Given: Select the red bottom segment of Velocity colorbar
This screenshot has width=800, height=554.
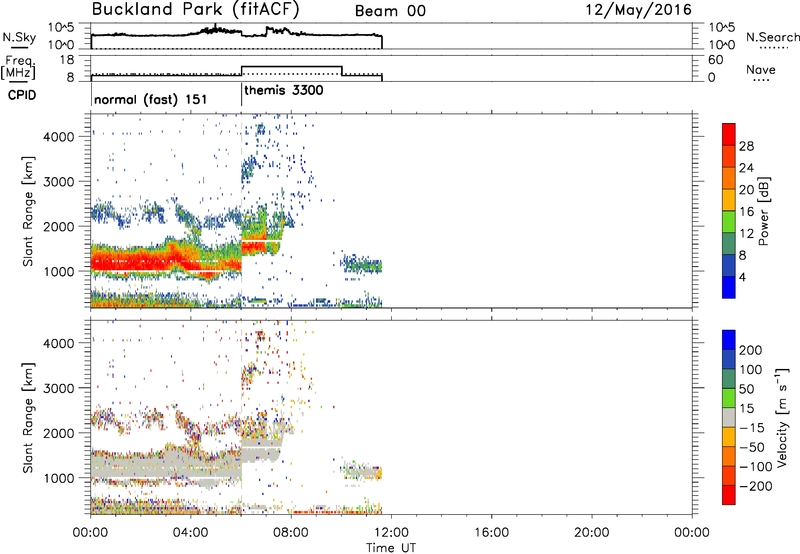Looking at the screenshot, I should 729,495.
